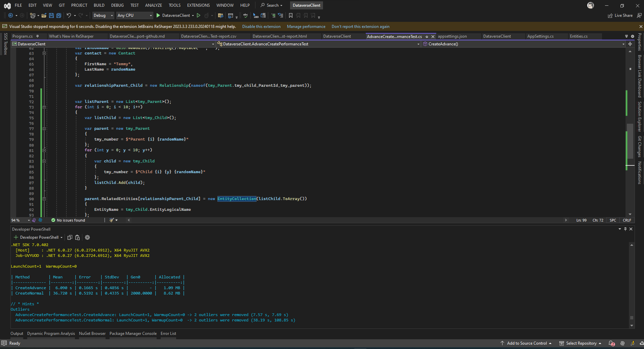644x349 pixels.
Task: Click the editor vertical scrollbar thumb
Action: coord(630,141)
